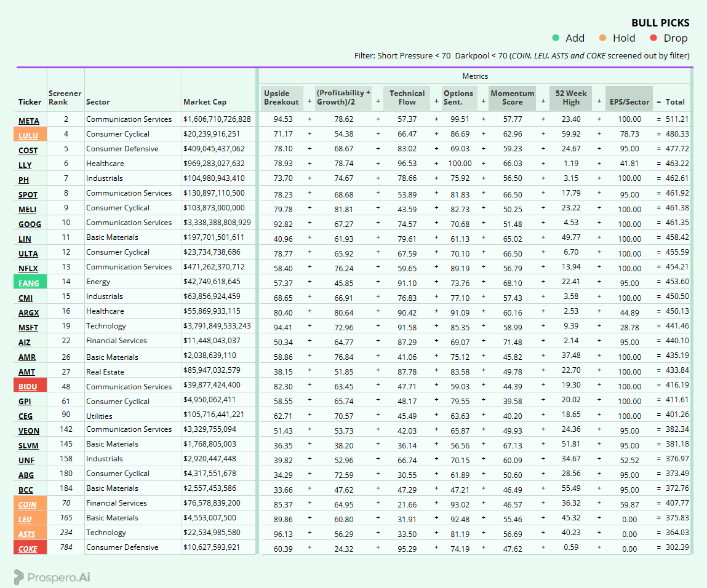Click the Upside Breakout column header

(281, 98)
